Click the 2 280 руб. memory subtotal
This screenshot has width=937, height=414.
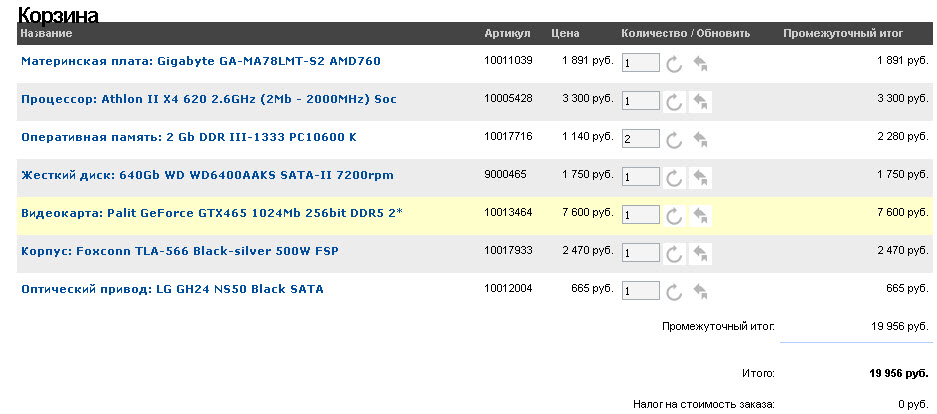[x=903, y=136]
